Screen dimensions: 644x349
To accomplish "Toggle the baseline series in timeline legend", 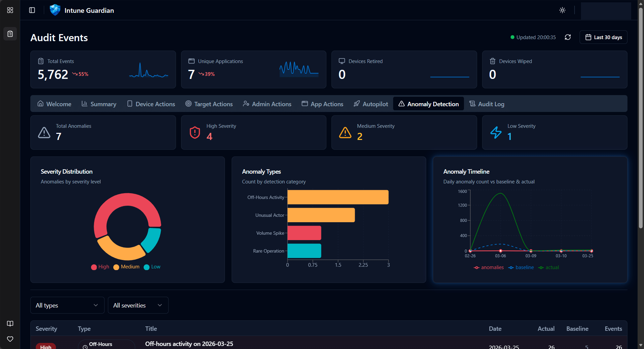I will pyautogui.click(x=521, y=267).
